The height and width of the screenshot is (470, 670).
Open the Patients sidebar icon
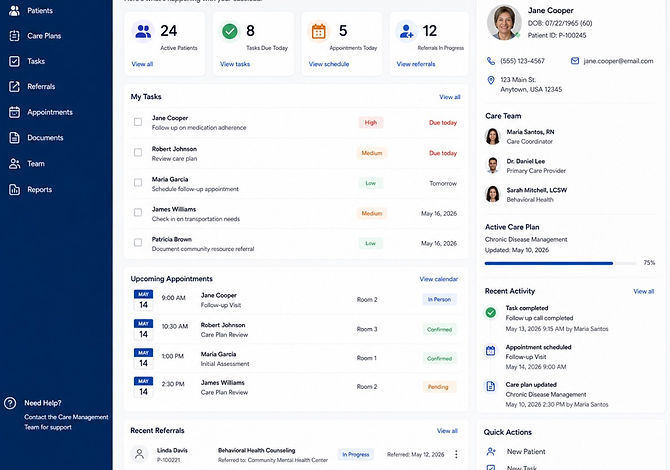pyautogui.click(x=15, y=11)
